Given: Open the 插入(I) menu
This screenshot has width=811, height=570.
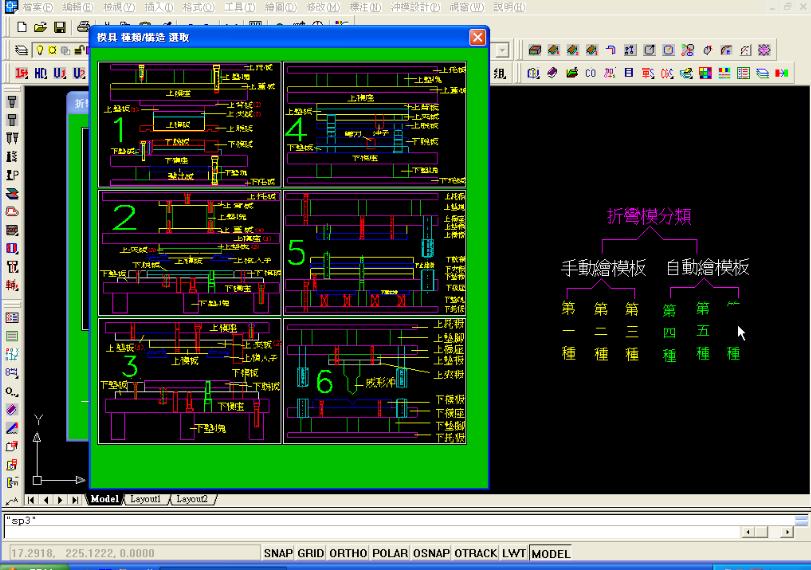Looking at the screenshot, I should coord(159,7).
